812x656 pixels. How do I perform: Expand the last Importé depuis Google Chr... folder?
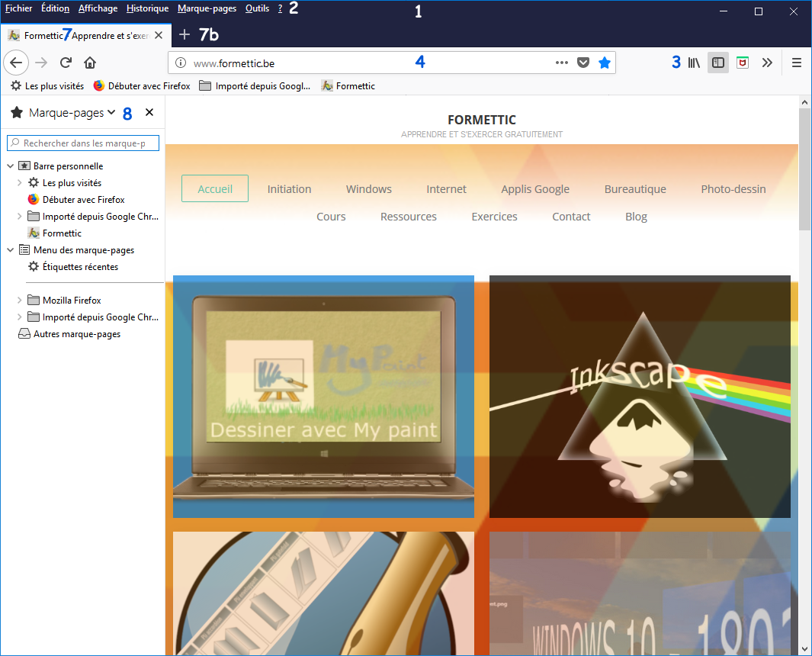20,317
